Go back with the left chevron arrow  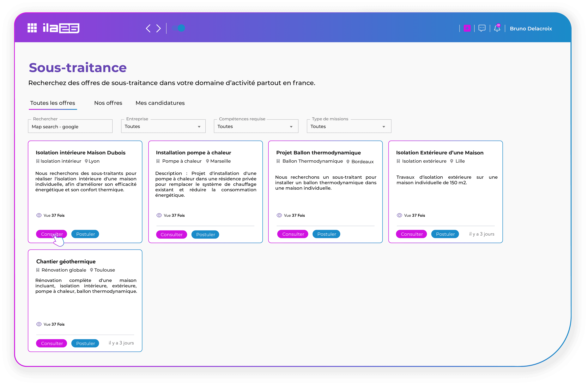148,28
